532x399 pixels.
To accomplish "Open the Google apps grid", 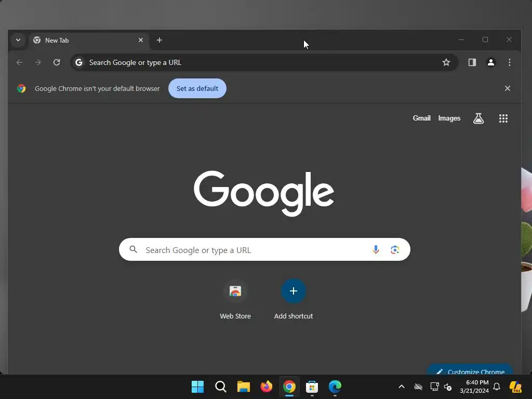I will pos(503,118).
